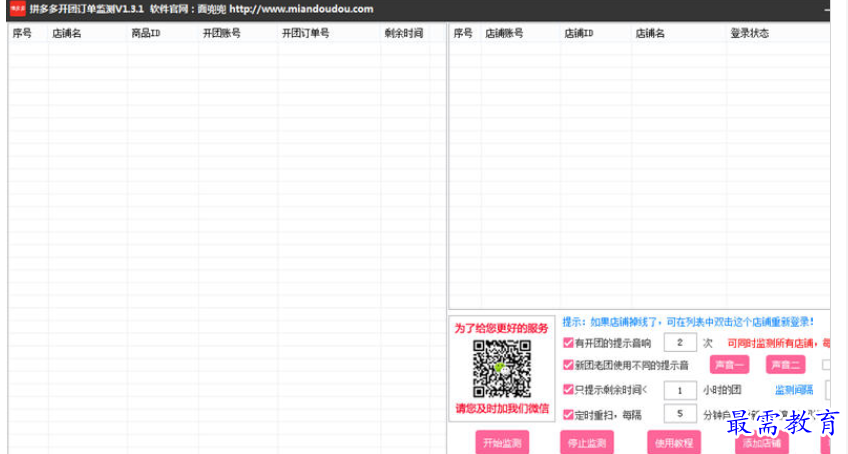Click the blue 提示 hint text about re-login
848x454 pixels.
tap(688, 322)
